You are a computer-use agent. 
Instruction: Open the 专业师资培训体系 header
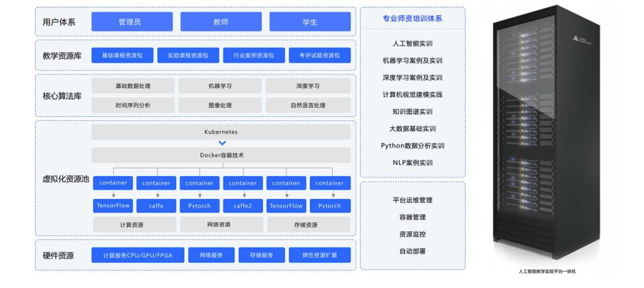[412, 18]
